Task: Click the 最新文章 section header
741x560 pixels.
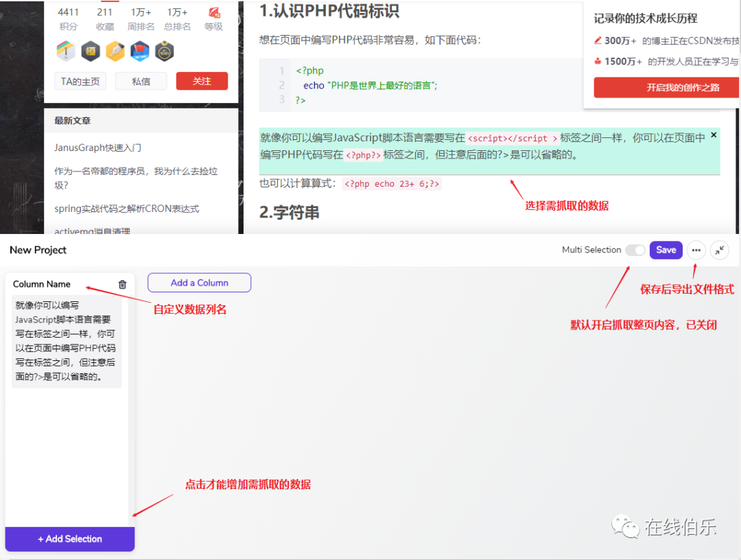Action: tap(72, 121)
